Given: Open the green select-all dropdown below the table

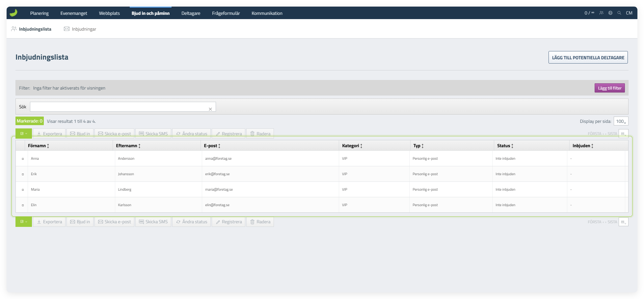Looking at the screenshot, I should 24,222.
